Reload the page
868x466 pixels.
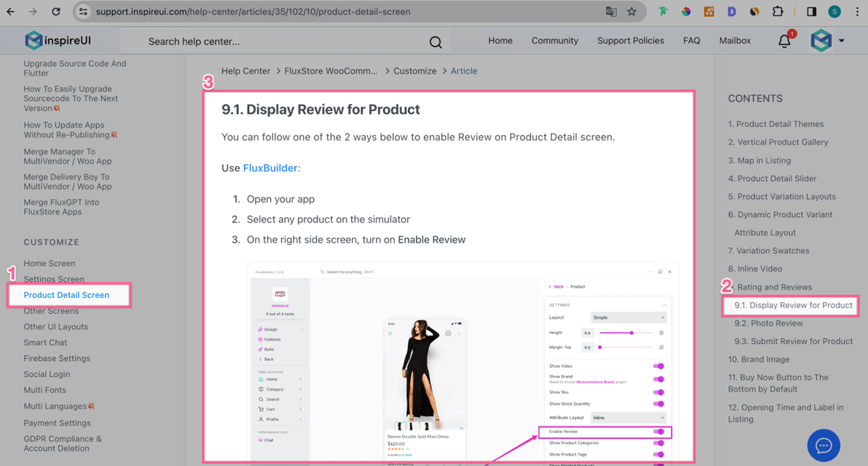pyautogui.click(x=56, y=11)
